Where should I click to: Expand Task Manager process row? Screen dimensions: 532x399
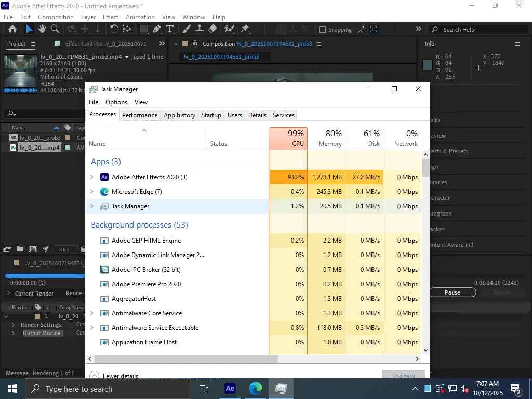point(91,206)
